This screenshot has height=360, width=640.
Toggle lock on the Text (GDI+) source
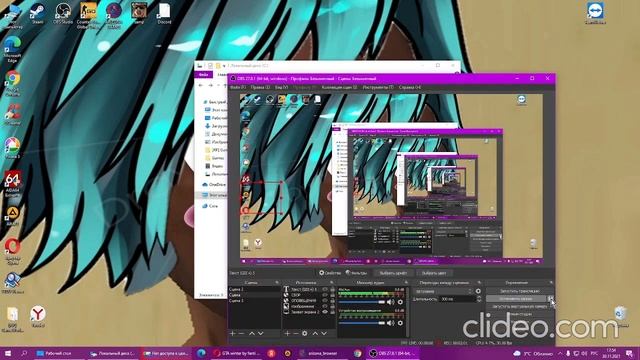pyautogui.click(x=332, y=289)
